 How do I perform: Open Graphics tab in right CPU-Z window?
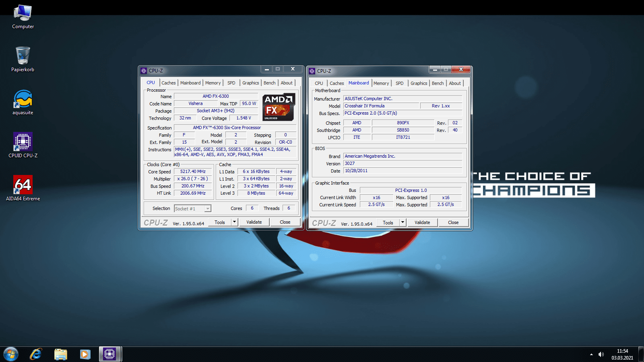(419, 83)
